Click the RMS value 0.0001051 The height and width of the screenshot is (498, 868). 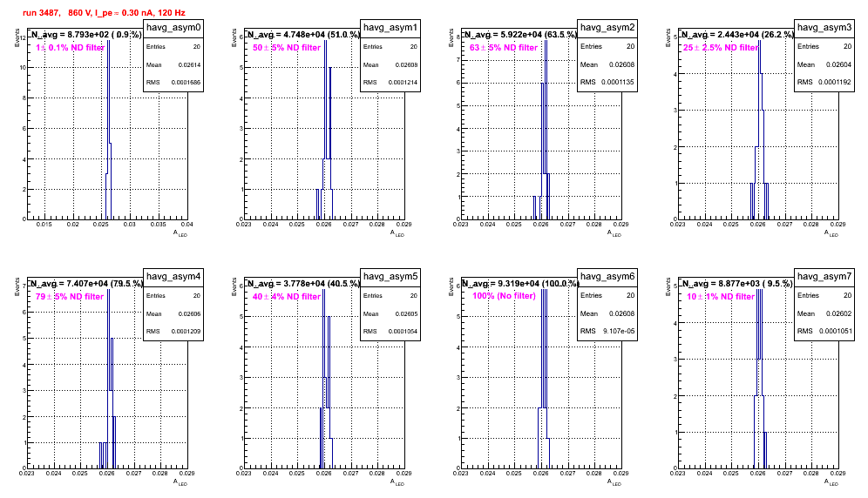(x=835, y=331)
